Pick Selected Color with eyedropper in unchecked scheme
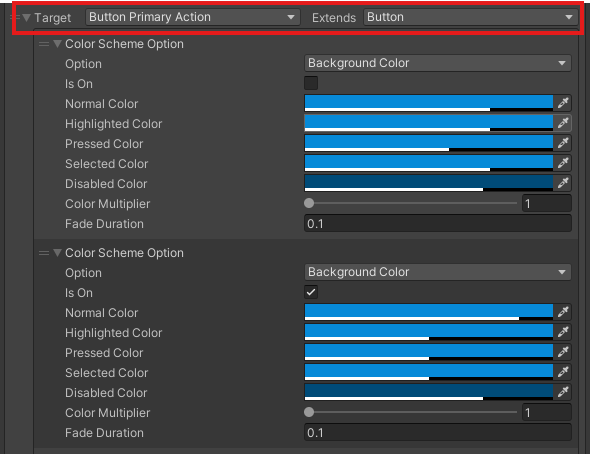Viewport: 590px width, 454px height. (x=563, y=163)
